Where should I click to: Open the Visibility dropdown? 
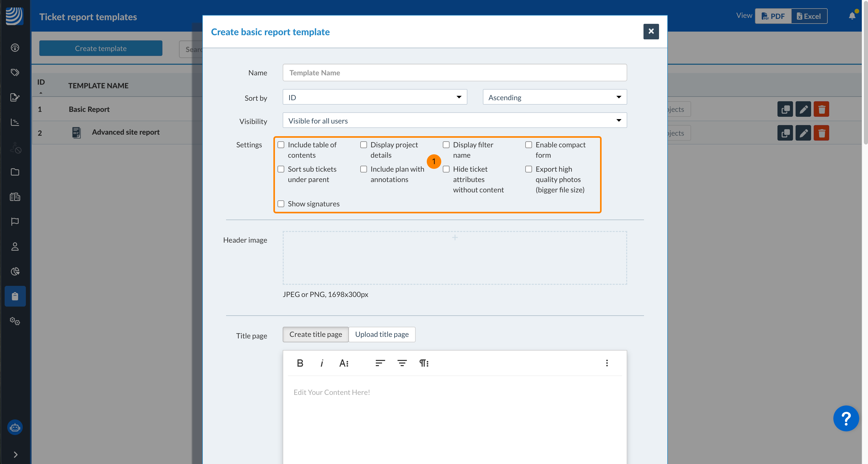[x=454, y=121]
